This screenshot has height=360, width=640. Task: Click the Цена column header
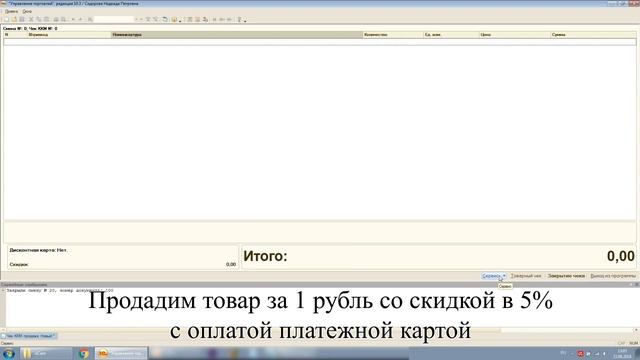click(514, 35)
